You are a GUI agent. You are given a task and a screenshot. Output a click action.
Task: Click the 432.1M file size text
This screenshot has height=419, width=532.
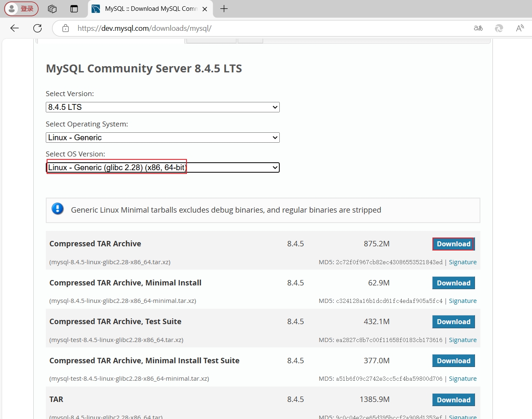[x=377, y=322]
